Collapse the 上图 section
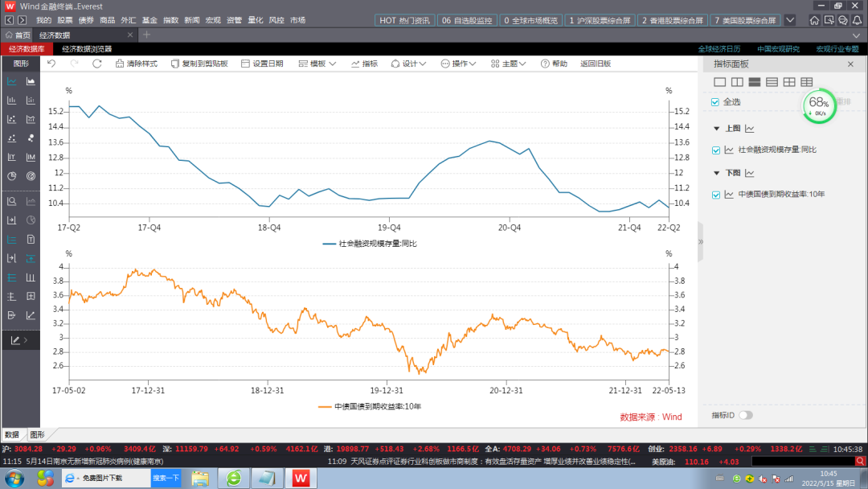Image resolution: width=868 pixels, height=489 pixels. pyautogui.click(x=716, y=129)
